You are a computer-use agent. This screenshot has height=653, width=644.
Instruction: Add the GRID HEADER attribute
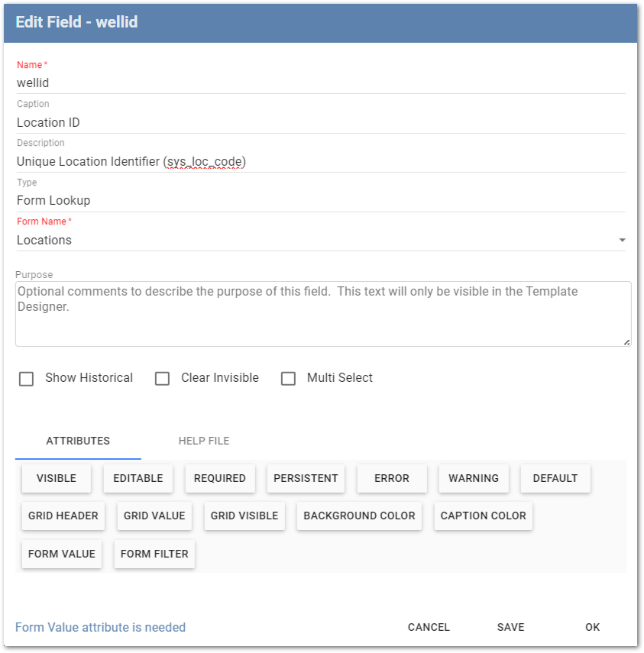pos(63,516)
